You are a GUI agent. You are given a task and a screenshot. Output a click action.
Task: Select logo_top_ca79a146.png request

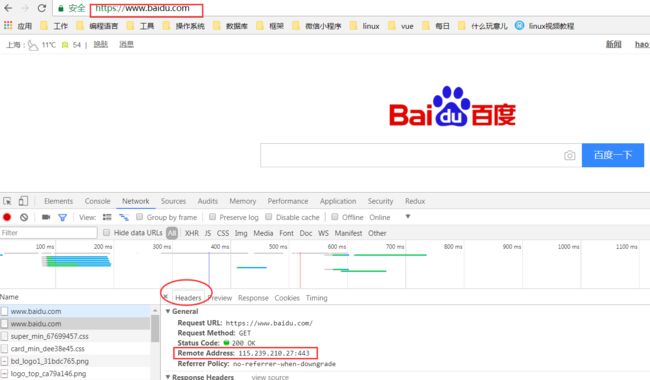tap(75, 373)
